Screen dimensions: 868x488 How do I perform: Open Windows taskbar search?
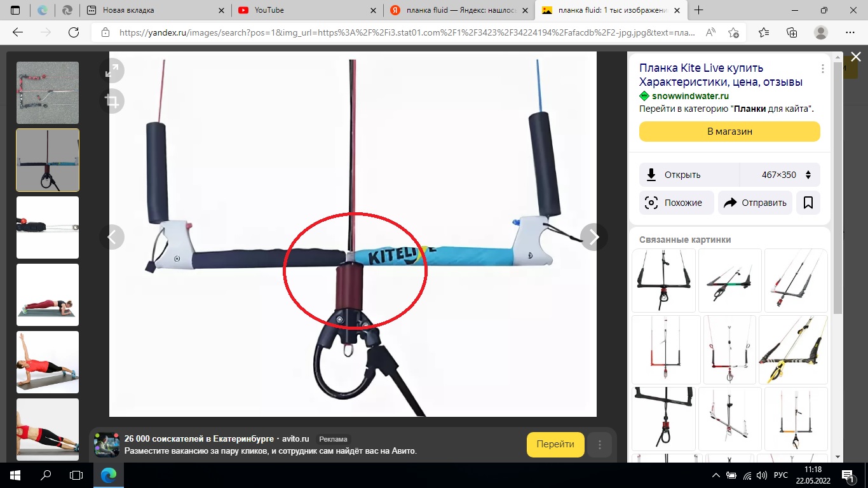tap(45, 475)
